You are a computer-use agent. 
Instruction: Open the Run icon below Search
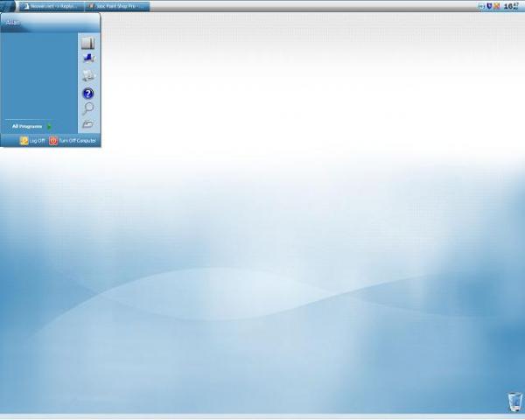[88, 124]
